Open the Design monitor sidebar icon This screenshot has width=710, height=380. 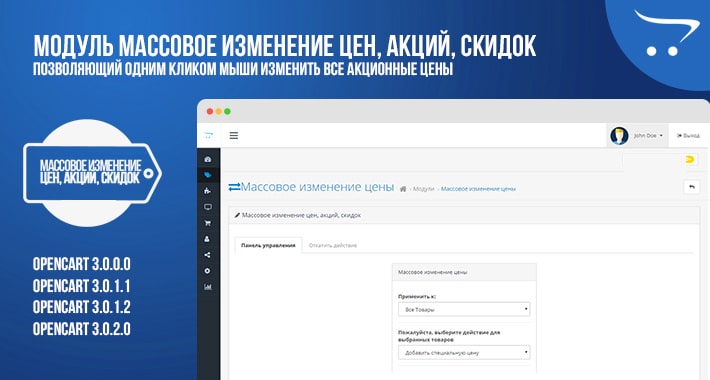click(x=208, y=207)
